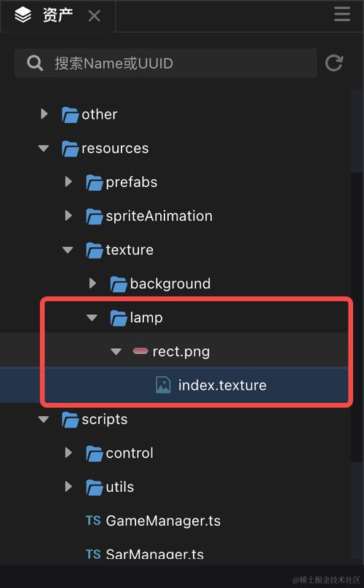Focus the 搜索Name或UUID search field
Screen dimensions: 364x588
pos(166,63)
